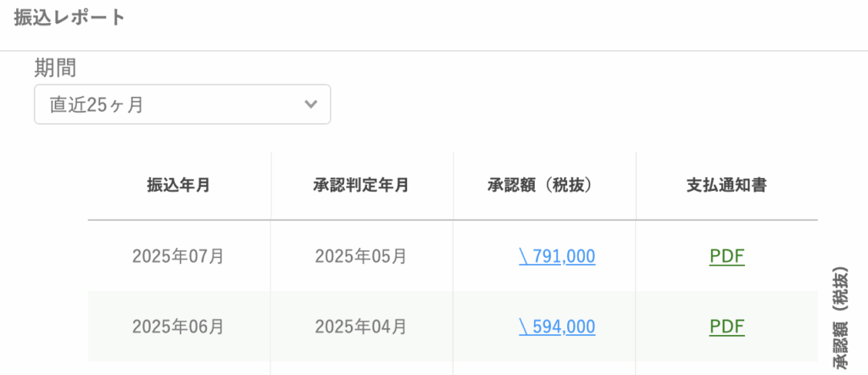This screenshot has width=868, height=375.
Task: Select the 2025年05月 approval month cell
Action: tap(361, 256)
